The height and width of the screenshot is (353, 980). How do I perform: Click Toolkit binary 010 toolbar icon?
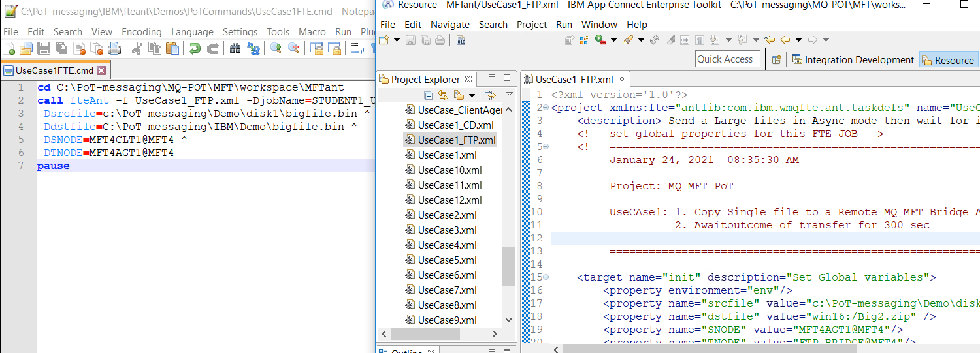[x=461, y=40]
